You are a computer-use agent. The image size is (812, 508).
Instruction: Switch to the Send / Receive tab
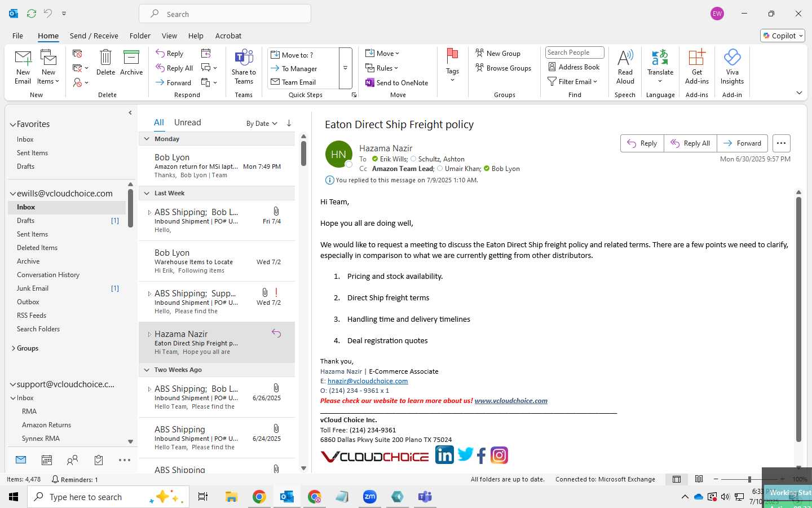[x=94, y=36]
